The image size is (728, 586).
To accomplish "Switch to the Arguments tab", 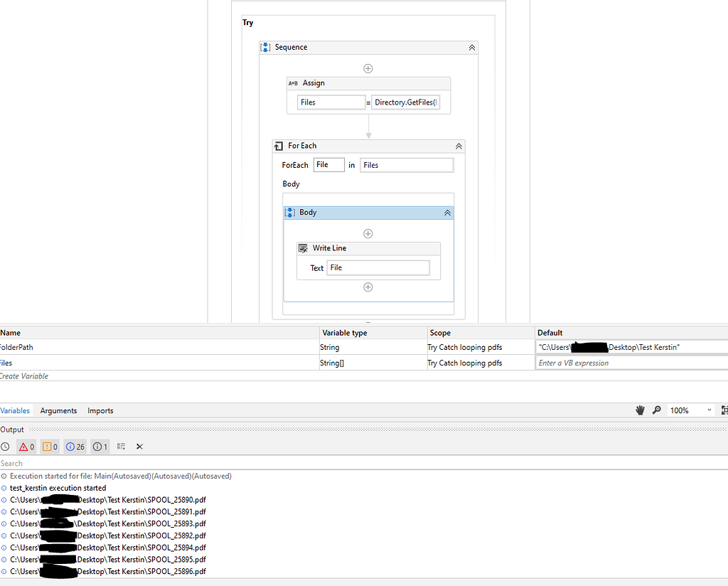I will point(58,410).
